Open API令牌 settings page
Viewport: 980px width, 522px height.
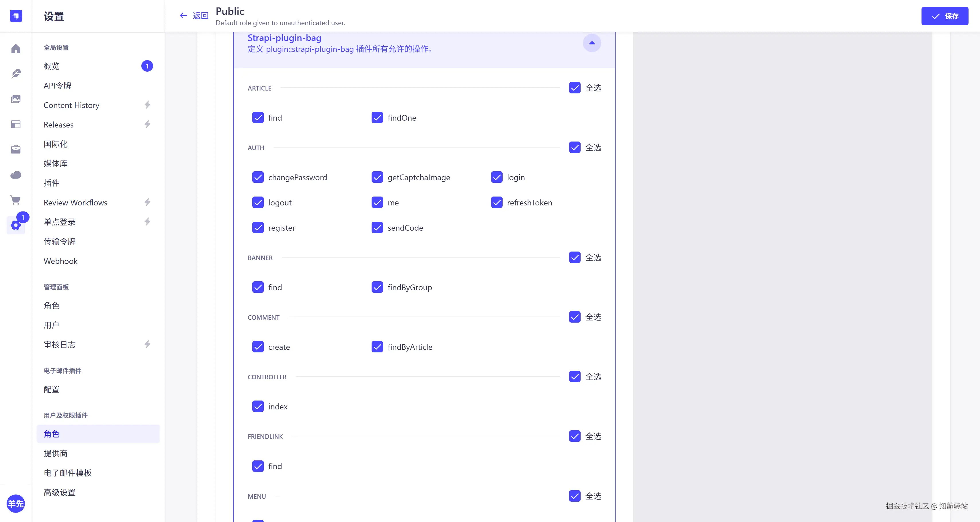tap(57, 86)
